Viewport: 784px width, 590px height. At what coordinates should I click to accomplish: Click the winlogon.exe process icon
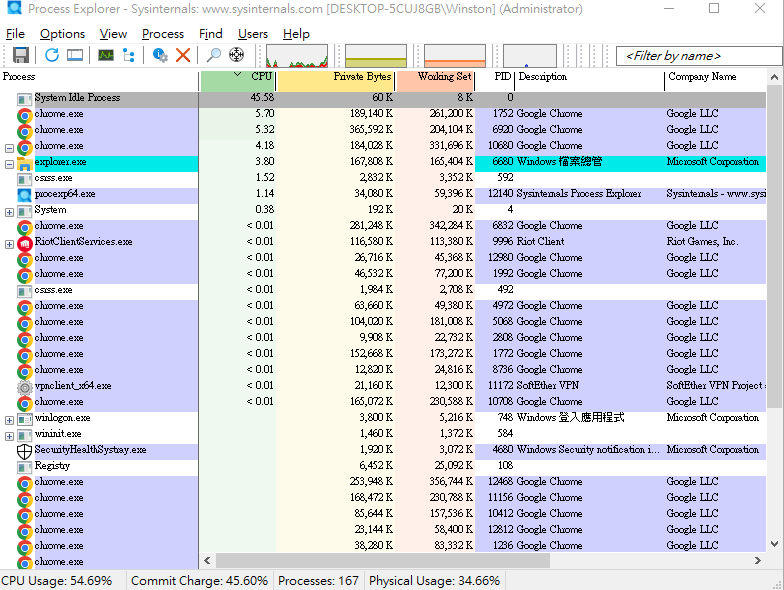24,420
